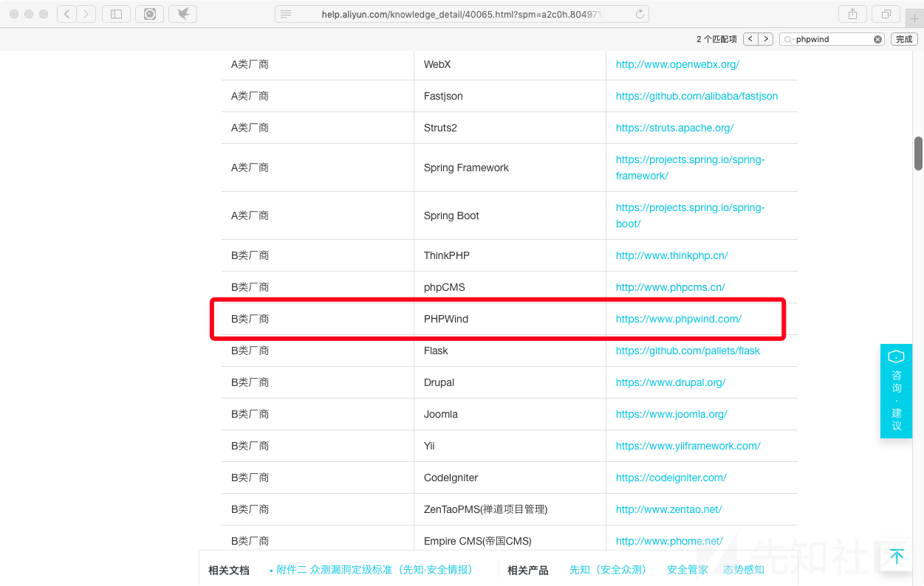The image size is (924, 586).
Task: Select the ZenTaoPMS(禅道项目管理) cell text
Action: (x=485, y=509)
